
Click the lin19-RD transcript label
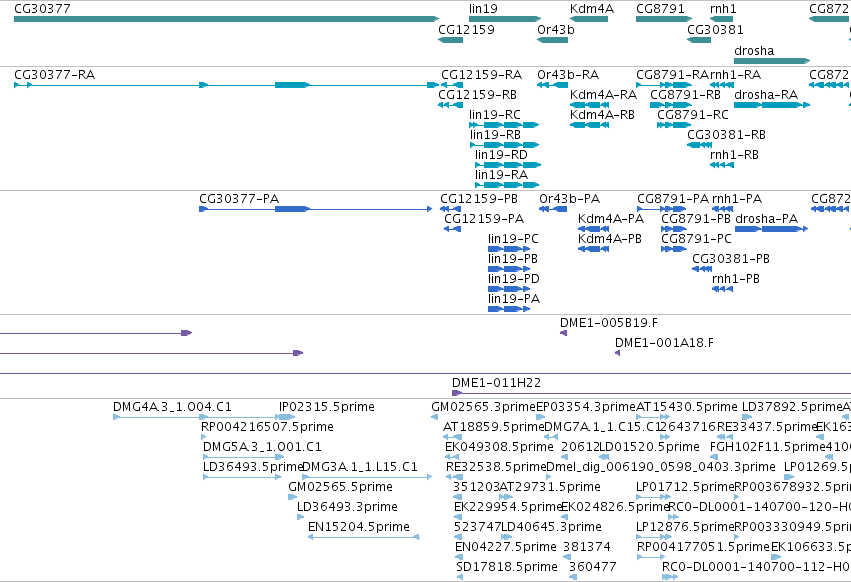click(501, 155)
